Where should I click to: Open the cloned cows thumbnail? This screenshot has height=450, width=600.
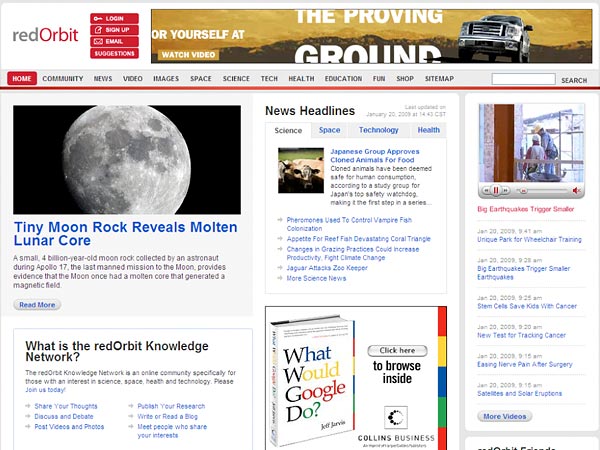coord(301,170)
